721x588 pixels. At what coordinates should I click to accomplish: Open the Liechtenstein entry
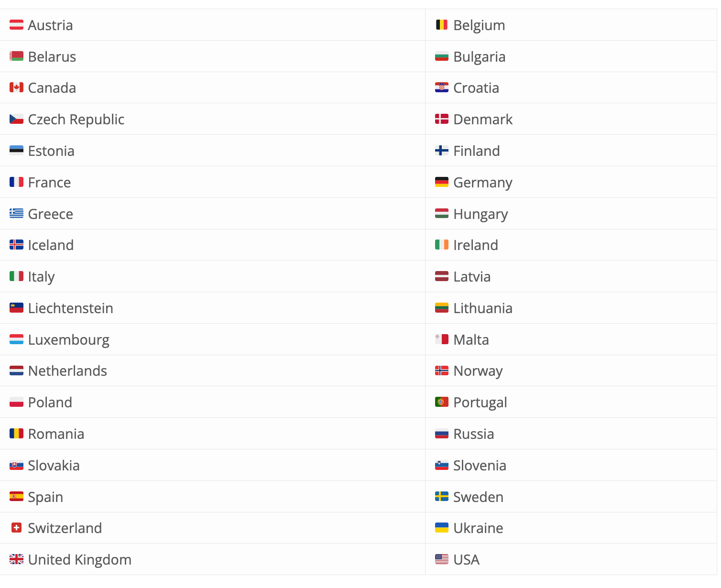[x=70, y=308]
